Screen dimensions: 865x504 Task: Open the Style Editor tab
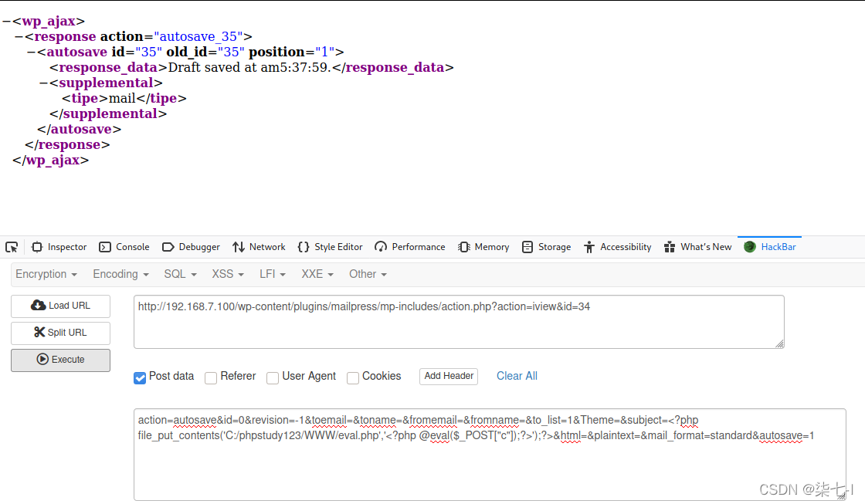coord(330,247)
